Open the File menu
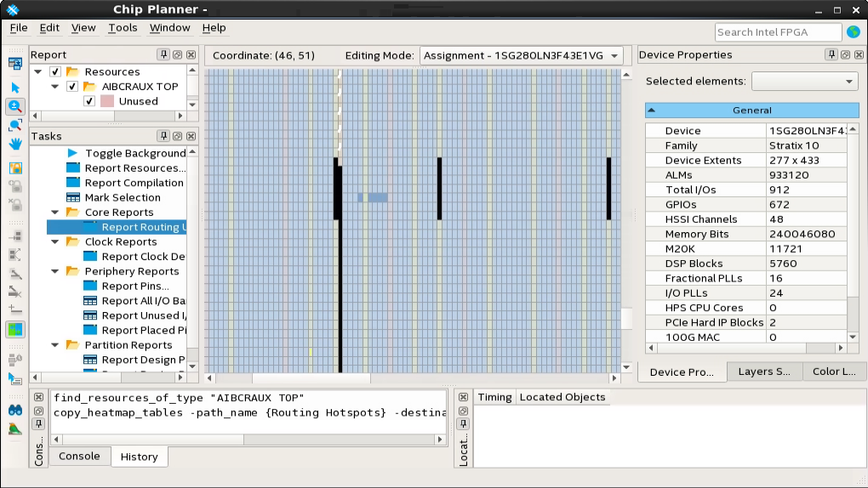Viewport: 868px width, 488px height. 18,28
